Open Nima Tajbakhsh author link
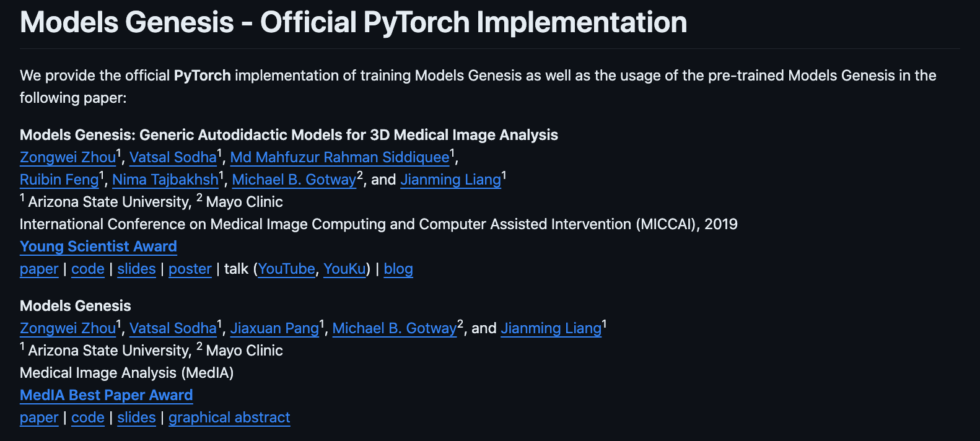Screen dimensions: 980x441 165,180
